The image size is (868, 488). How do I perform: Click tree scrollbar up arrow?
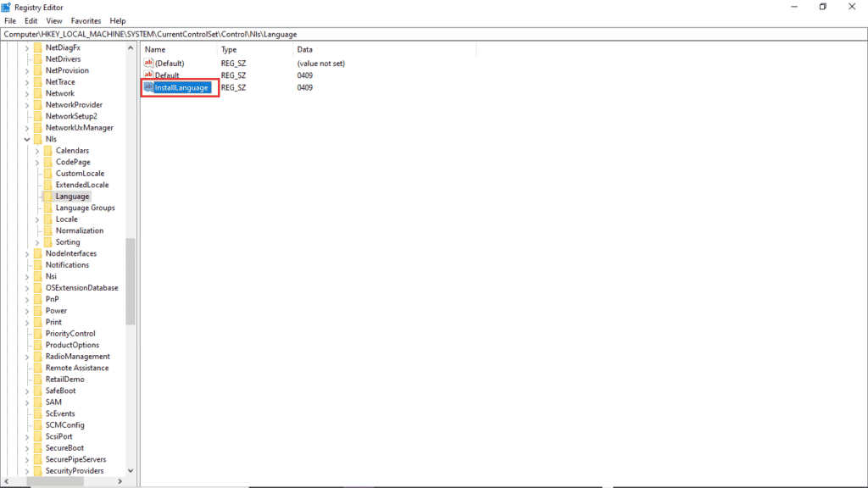(x=131, y=48)
